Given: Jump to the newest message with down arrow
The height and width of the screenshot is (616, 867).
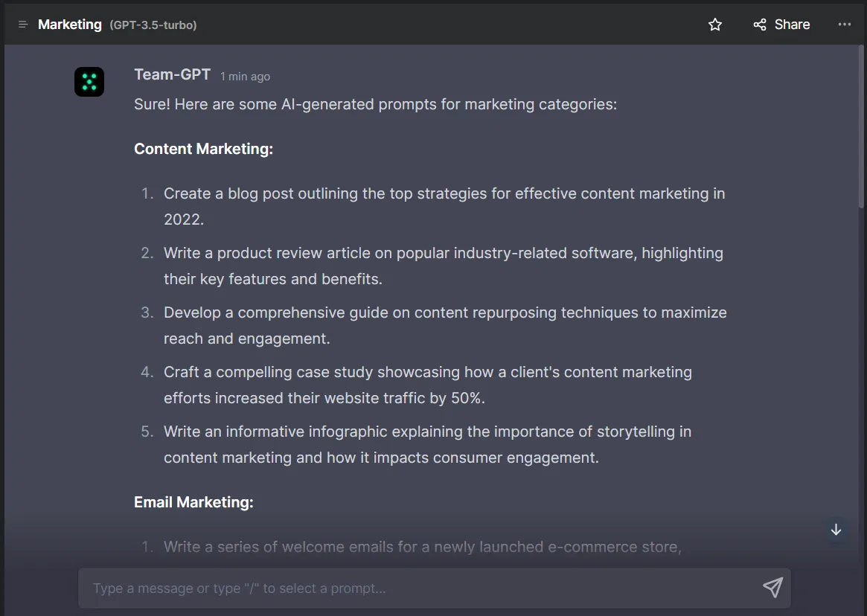Looking at the screenshot, I should [x=835, y=530].
